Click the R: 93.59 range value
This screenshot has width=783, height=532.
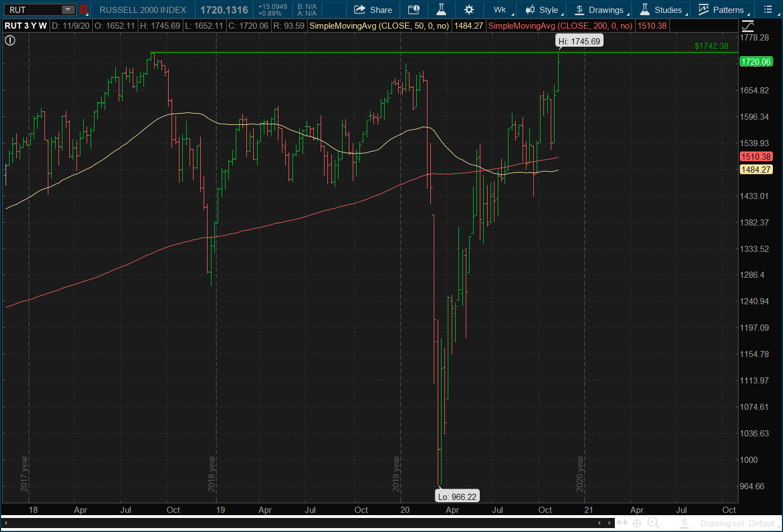pos(289,26)
